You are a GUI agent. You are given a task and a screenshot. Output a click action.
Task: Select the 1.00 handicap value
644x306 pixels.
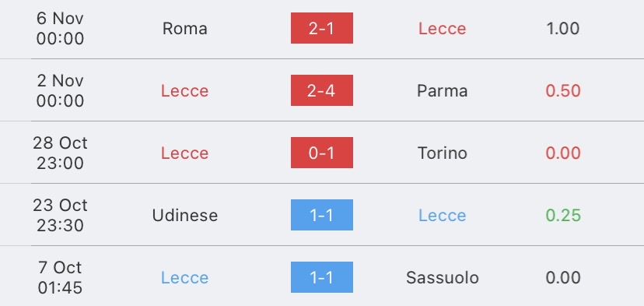563,28
